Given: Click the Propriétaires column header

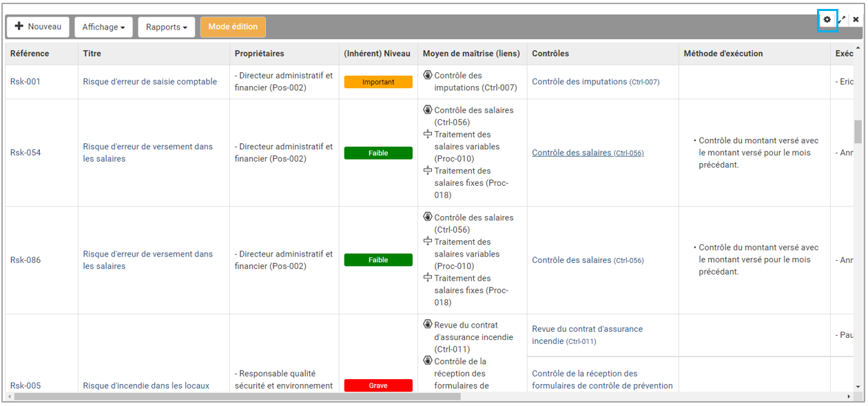Looking at the screenshot, I should point(259,54).
